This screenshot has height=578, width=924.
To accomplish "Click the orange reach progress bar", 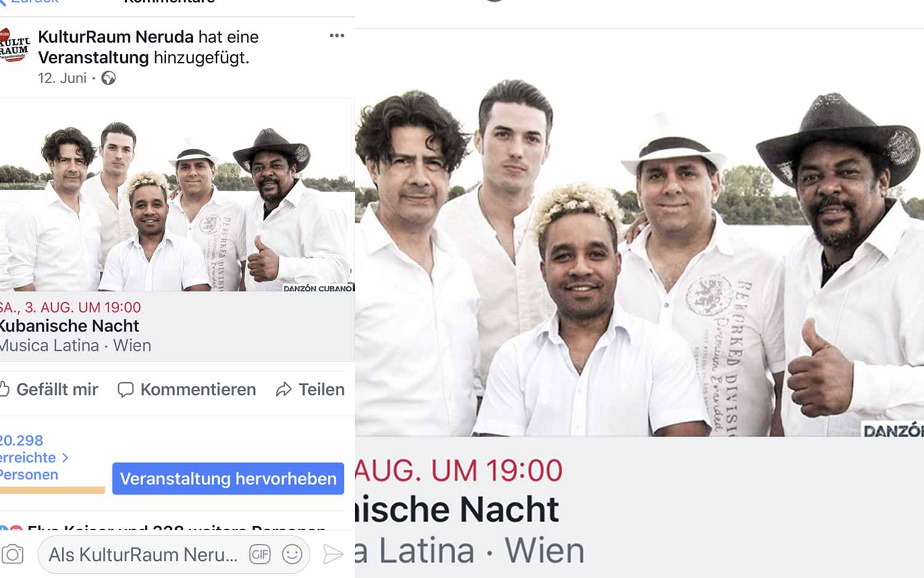I will pos(52,490).
